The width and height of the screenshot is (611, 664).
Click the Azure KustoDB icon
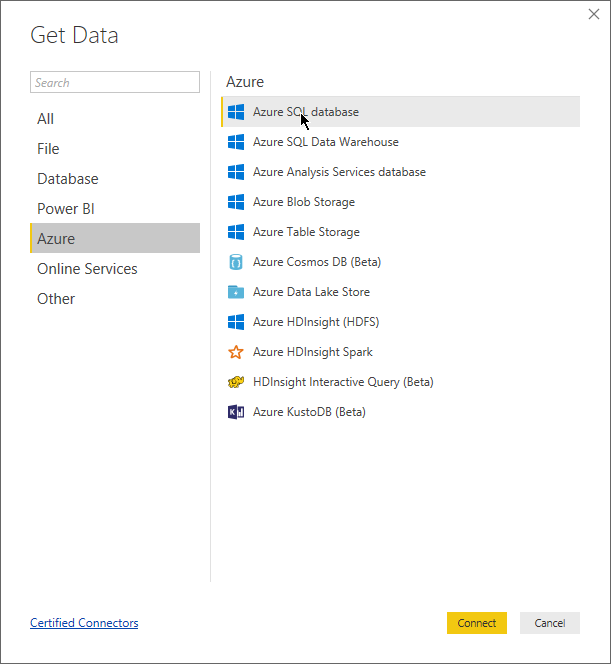pos(236,412)
